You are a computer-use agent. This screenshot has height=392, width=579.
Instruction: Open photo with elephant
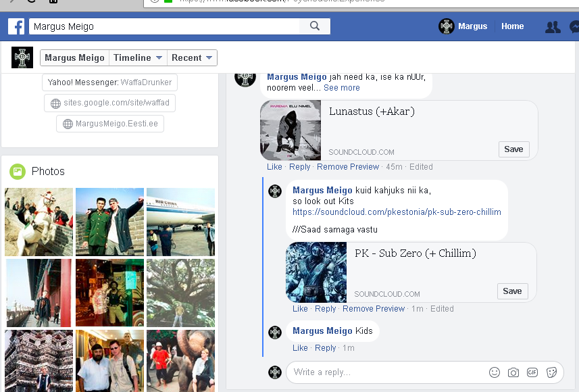[x=180, y=361]
